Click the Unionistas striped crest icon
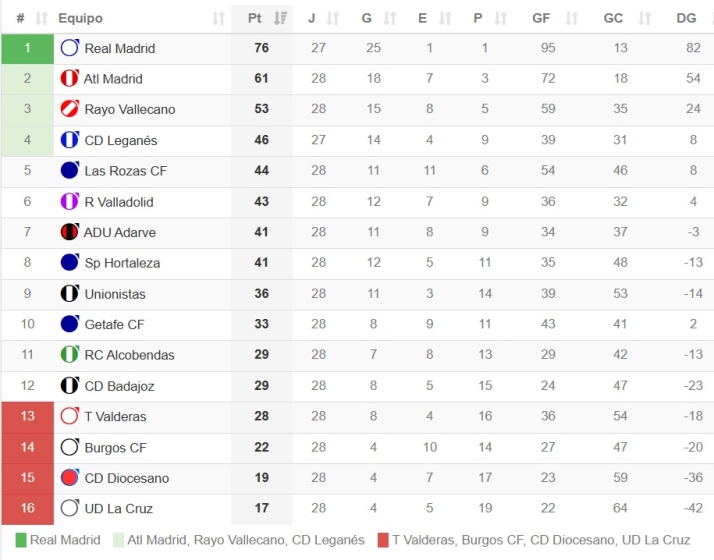 69,294
